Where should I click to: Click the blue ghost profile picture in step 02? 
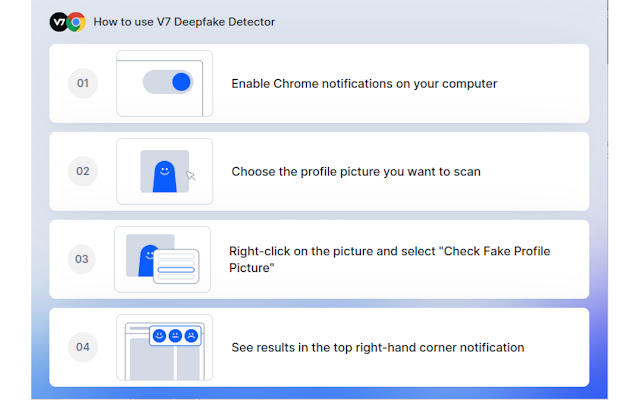pos(164,176)
